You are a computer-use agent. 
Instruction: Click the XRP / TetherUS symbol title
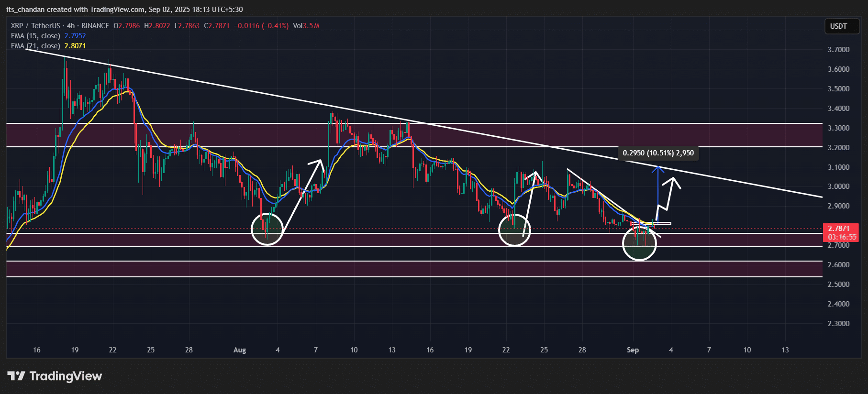[35, 26]
